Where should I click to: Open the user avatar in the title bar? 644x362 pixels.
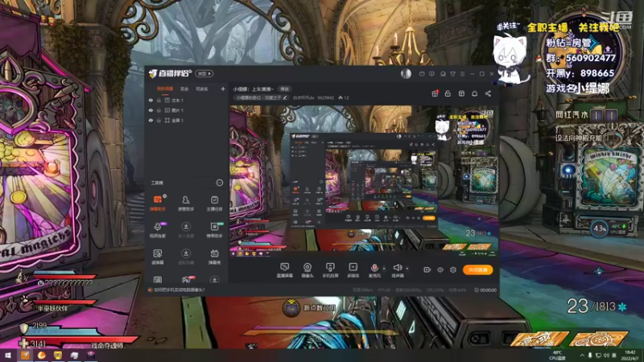406,73
